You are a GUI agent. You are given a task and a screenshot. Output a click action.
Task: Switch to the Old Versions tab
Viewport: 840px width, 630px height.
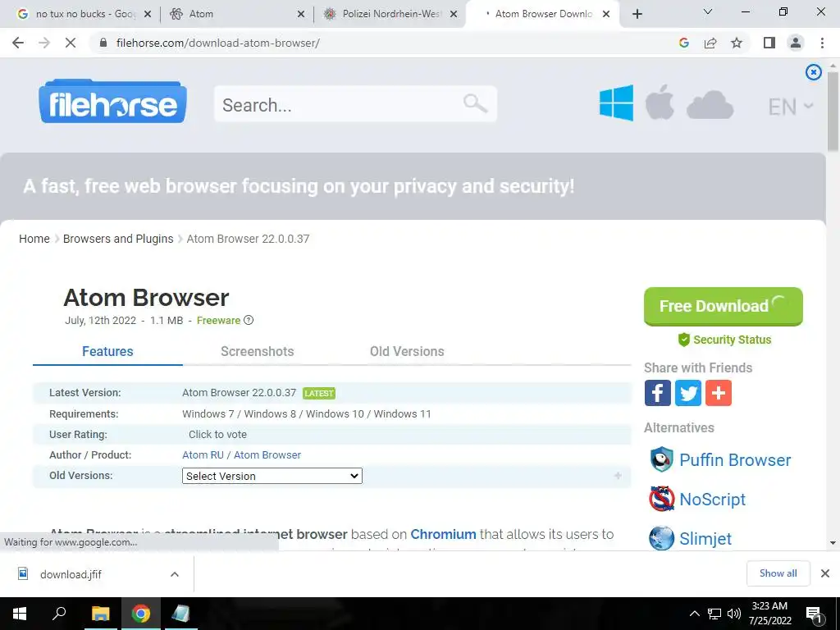pos(407,351)
